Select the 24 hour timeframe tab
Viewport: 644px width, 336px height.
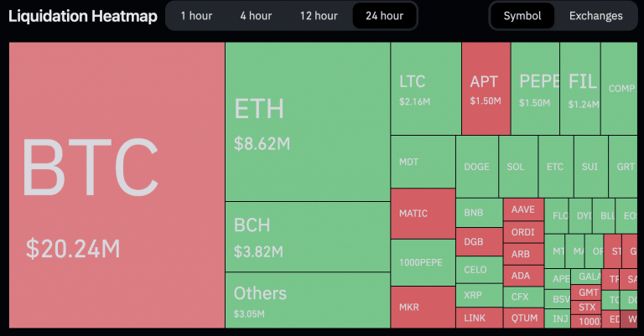[384, 16]
